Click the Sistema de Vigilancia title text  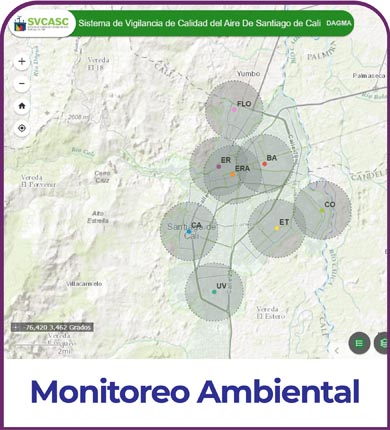coord(199,23)
